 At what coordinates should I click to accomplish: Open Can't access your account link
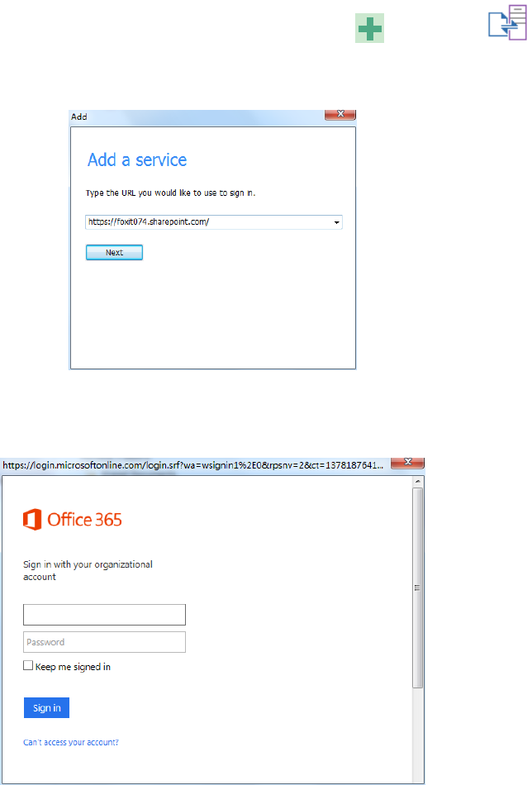pyautogui.click(x=70, y=743)
